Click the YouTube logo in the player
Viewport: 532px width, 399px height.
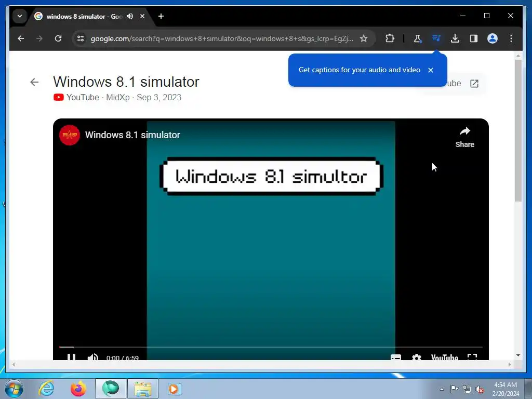point(445,357)
